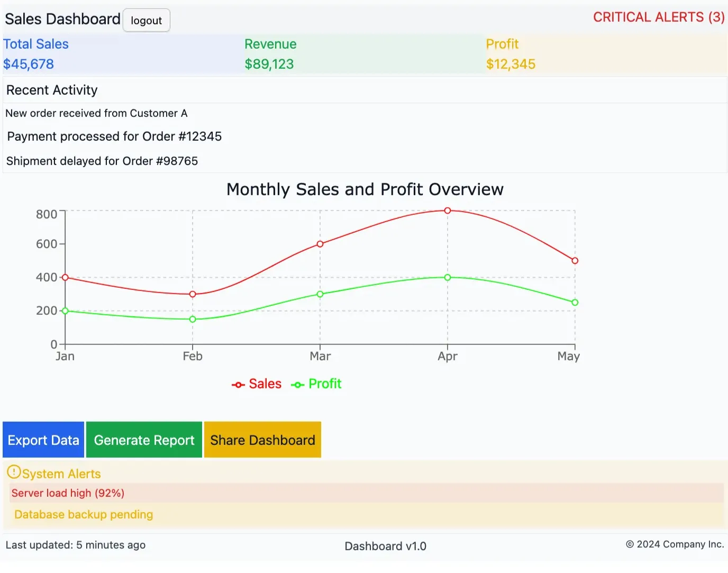This screenshot has height=573, width=728.
Task: Click the Profit data point for April
Action: (448, 277)
